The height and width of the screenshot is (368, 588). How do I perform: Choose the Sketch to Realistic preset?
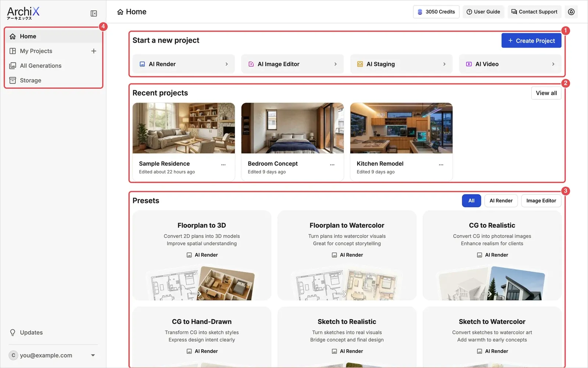(347, 337)
